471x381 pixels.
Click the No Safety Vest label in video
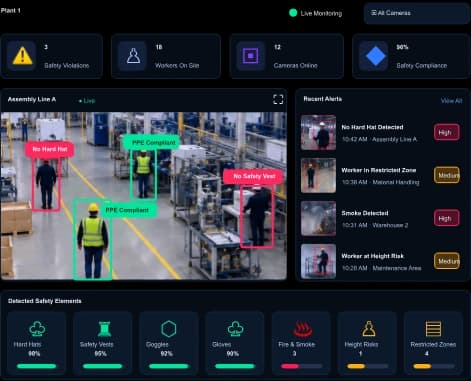click(x=254, y=176)
